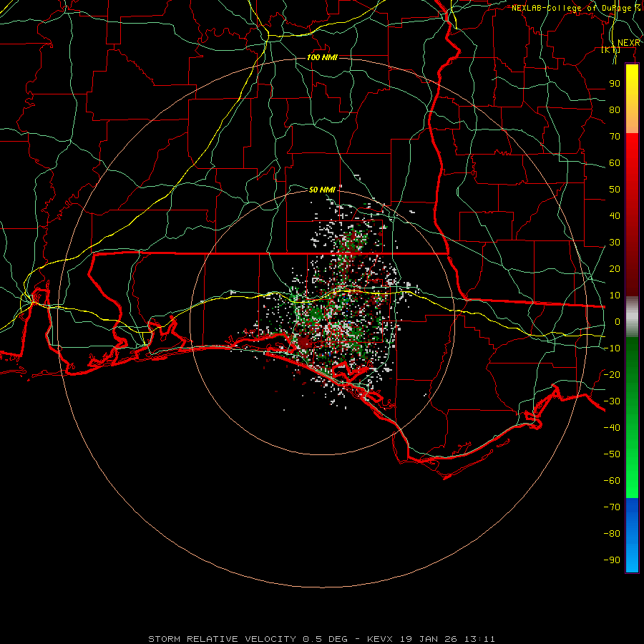Click the 10 value on the velocity scale
644x644 pixels.
[x=615, y=296]
